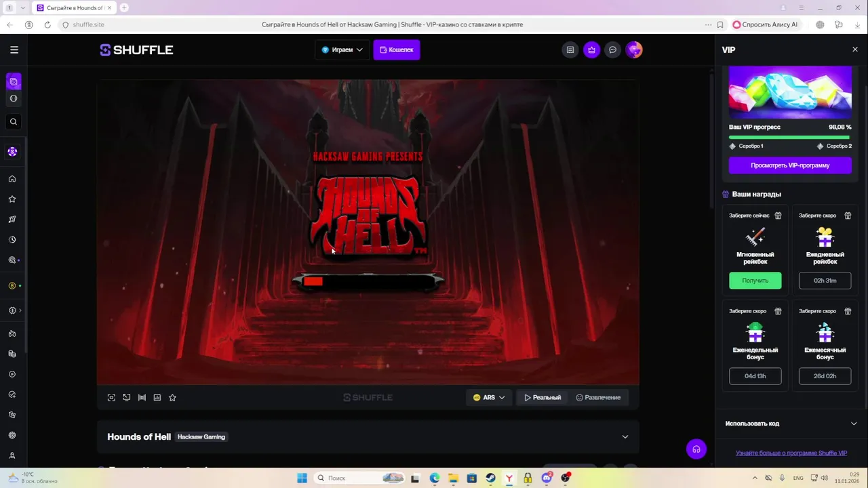The height and width of the screenshot is (488, 868).
Task: Open search from the left sidebar
Action: [x=13, y=122]
